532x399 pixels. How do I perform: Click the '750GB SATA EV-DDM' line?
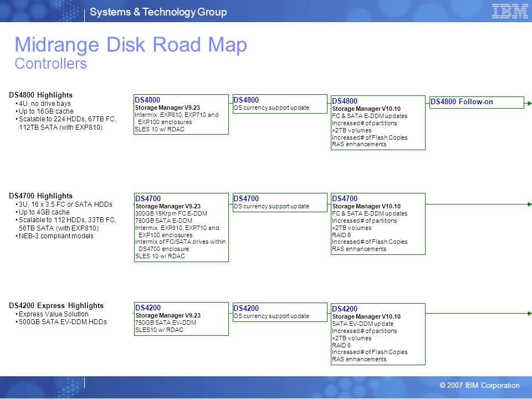[x=166, y=323]
